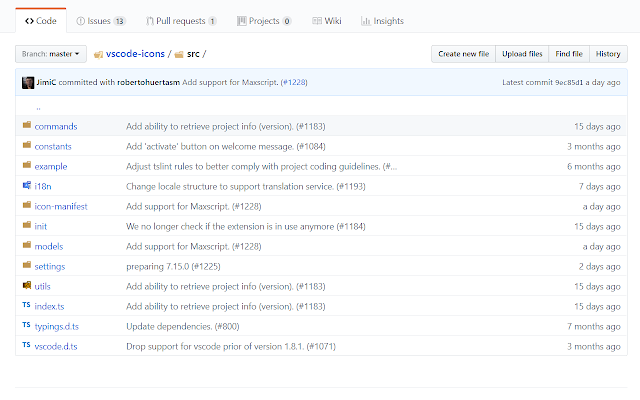The image size is (640, 400).
Task: Open the models folder link
Action: click(x=49, y=247)
